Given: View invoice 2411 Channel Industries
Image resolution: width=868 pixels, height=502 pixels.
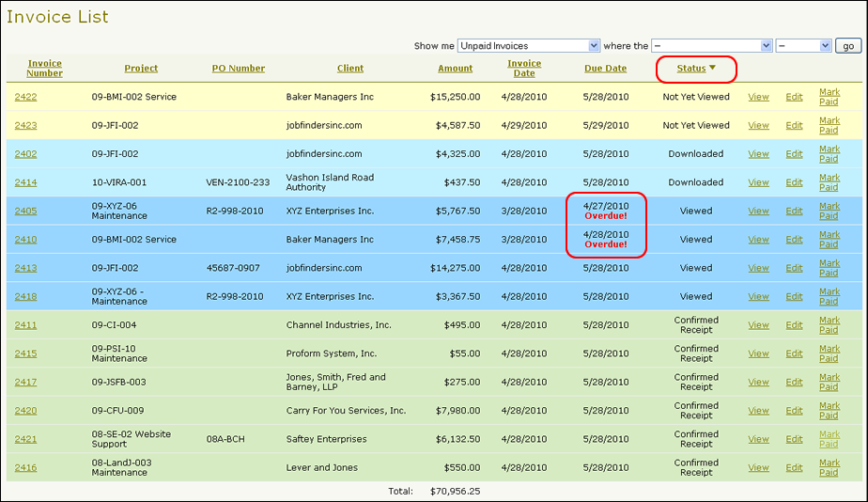Looking at the screenshot, I should [x=758, y=325].
